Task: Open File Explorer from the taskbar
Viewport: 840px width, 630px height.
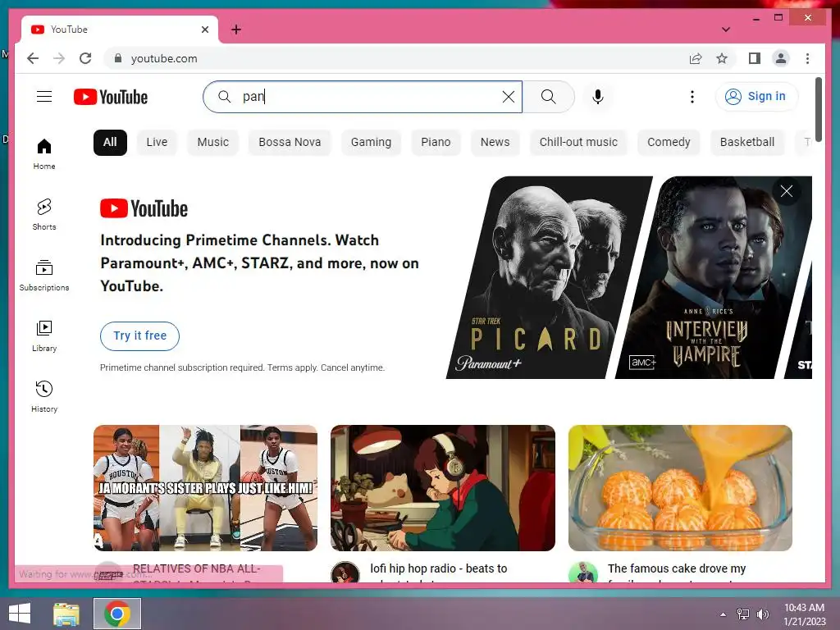Action: [x=66, y=614]
